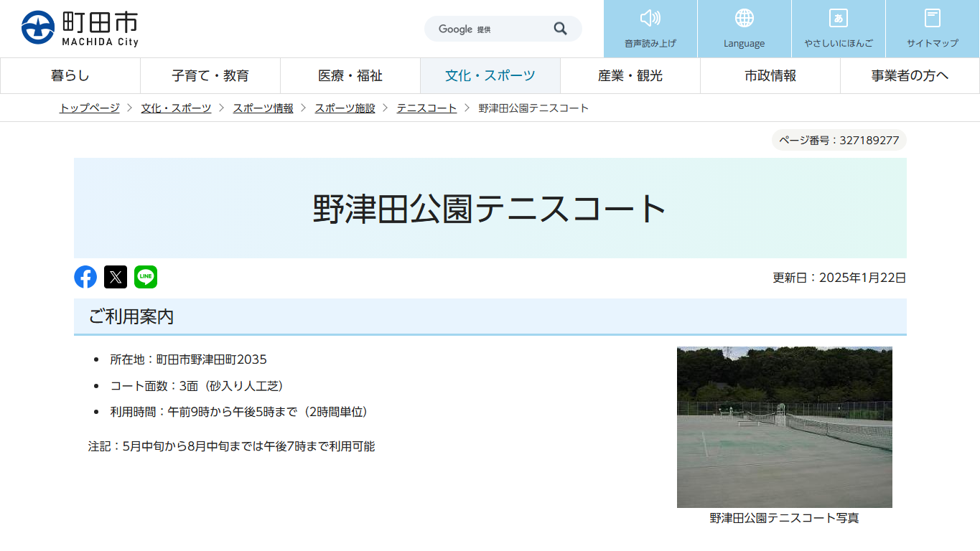Go to トップページ breadcrumb link
The width and height of the screenshot is (980, 551).
click(90, 108)
